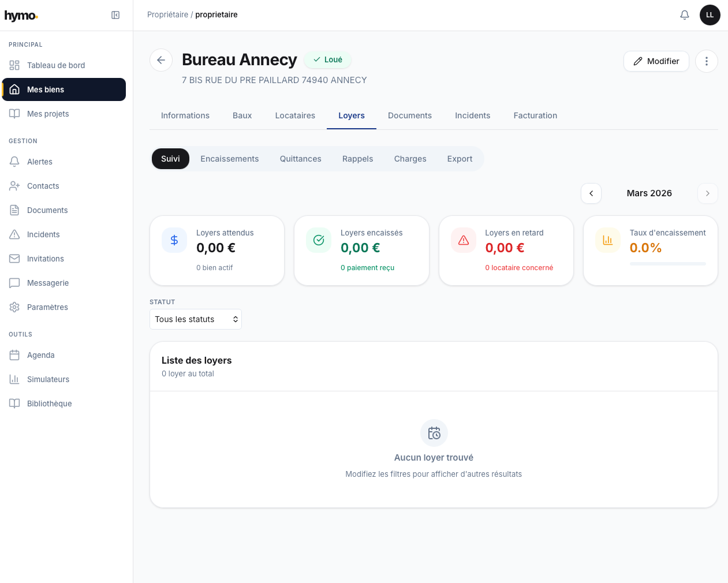Open the Agenda calendar icon
This screenshot has width=728, height=583.
pyautogui.click(x=15, y=355)
